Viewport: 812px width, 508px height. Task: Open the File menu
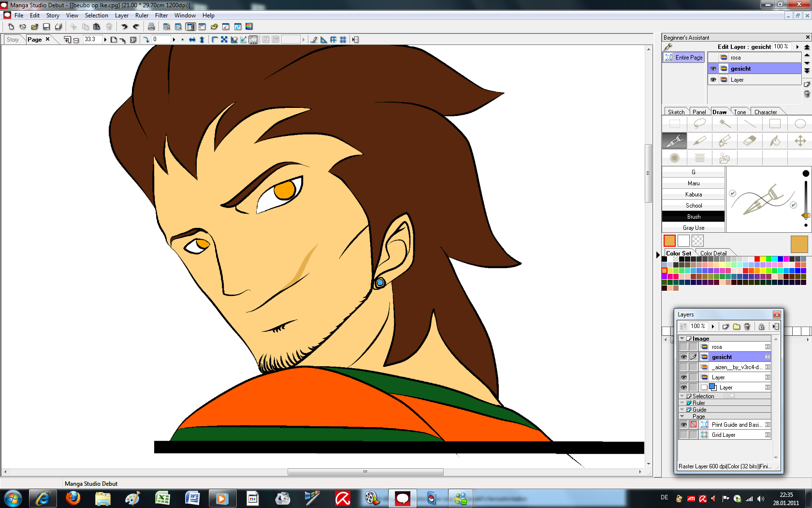click(x=19, y=15)
